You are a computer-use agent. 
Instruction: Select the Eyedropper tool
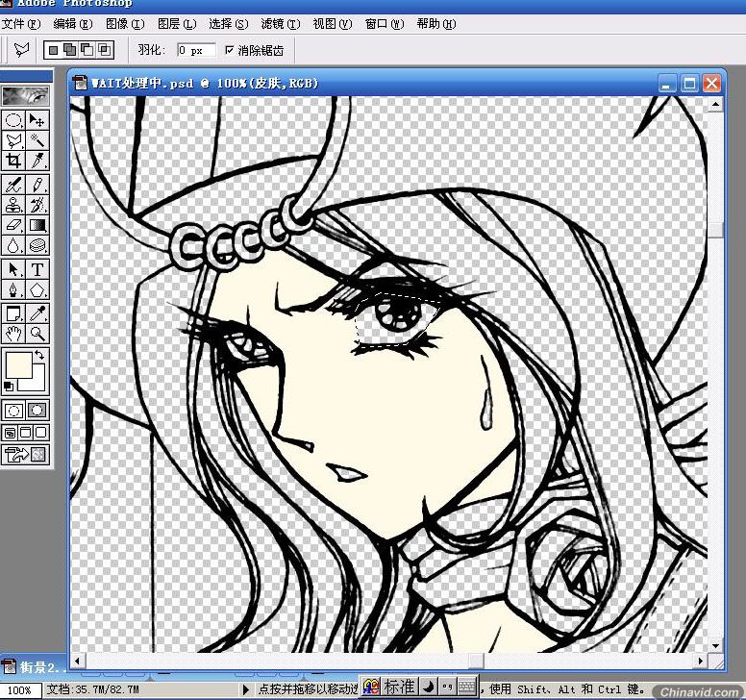pyautogui.click(x=37, y=313)
